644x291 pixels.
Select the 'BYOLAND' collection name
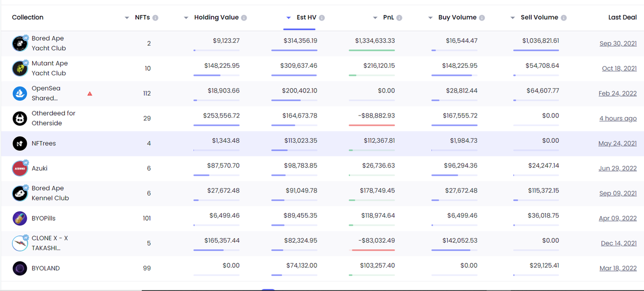pos(46,268)
